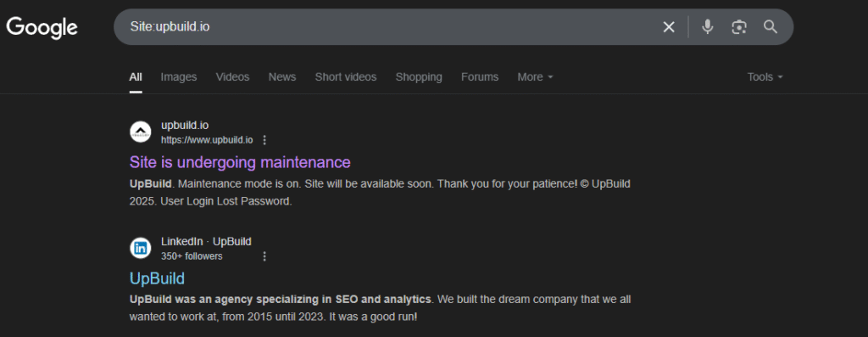The height and width of the screenshot is (337, 868).
Task: Start voice search with microphone icon
Action: (707, 26)
